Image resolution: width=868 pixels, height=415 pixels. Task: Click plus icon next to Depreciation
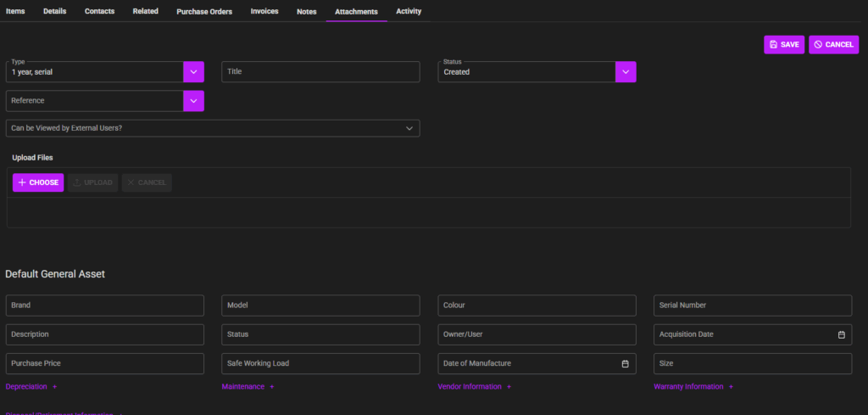point(55,387)
